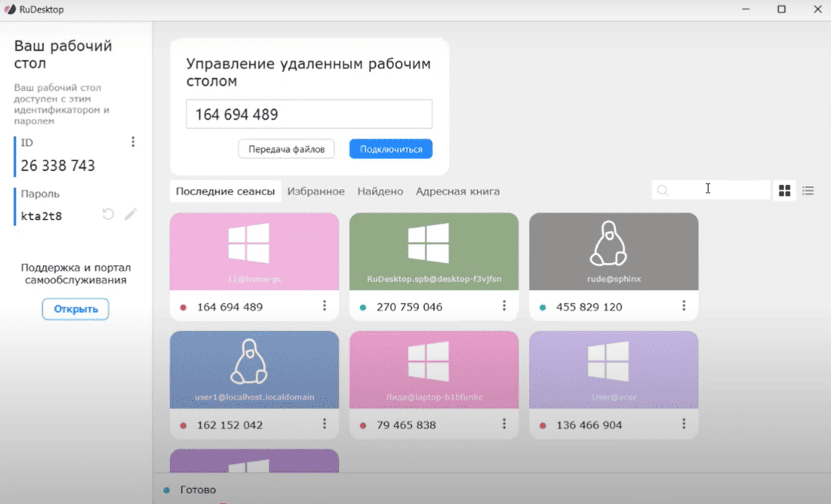Screen dimensions: 831x504
Task: Click status dot next to 164 694 489
Action: click(x=183, y=307)
